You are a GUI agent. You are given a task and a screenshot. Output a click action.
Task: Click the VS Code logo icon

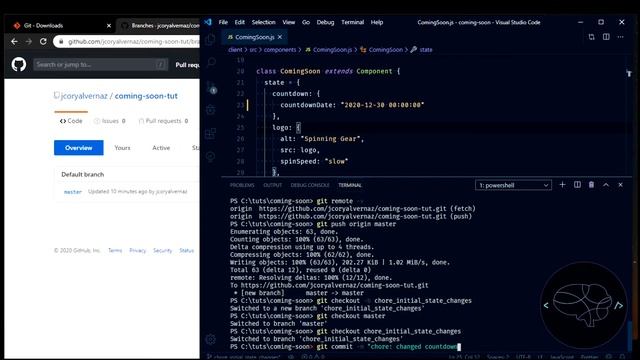[208, 22]
